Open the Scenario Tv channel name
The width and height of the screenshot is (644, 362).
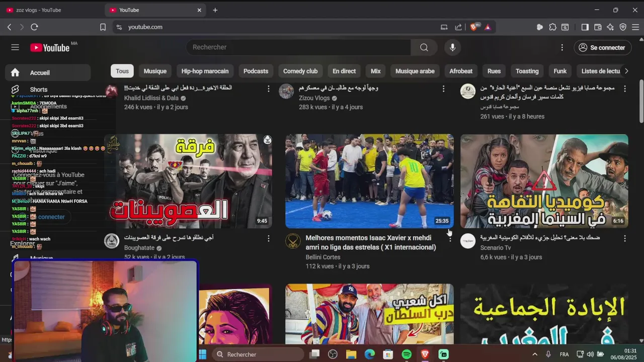pos(496,247)
